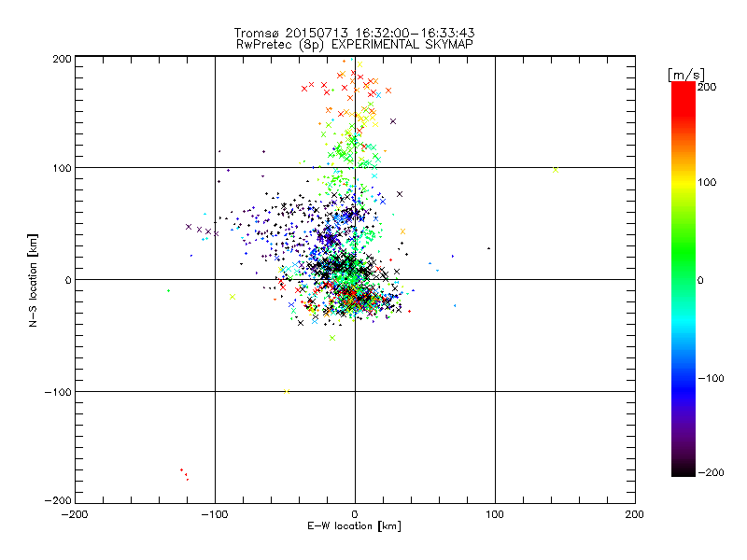The image size is (747, 560).
Task: Click the lone green dot near E-W −130 km
Action: click(169, 290)
